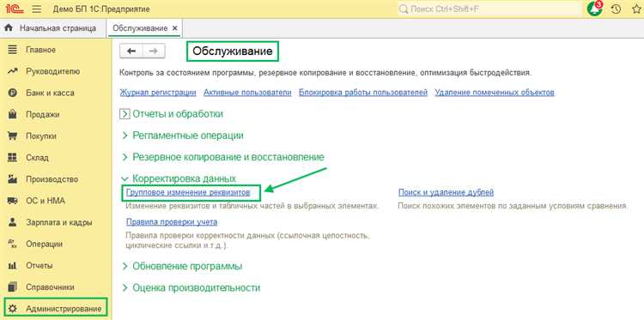
Task: Open the Покупки section
Action: [41, 136]
